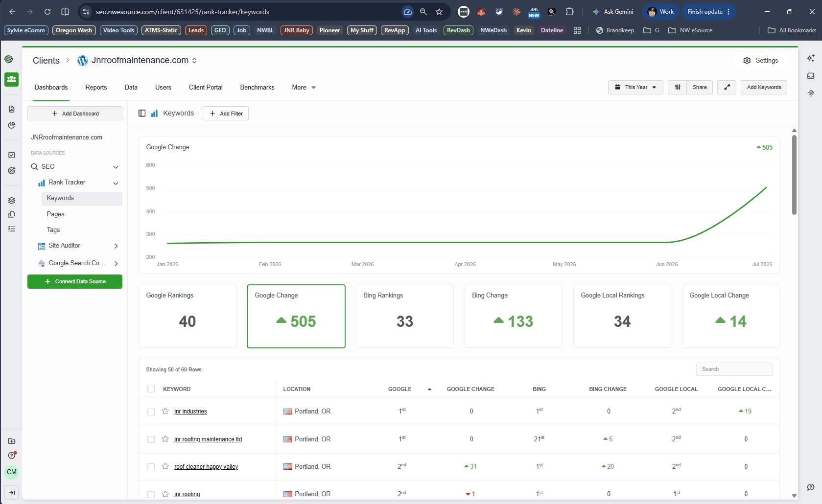Viewport: 822px width, 504px height.
Task: Click the help question mark icon in left rail
Action: [12, 455]
